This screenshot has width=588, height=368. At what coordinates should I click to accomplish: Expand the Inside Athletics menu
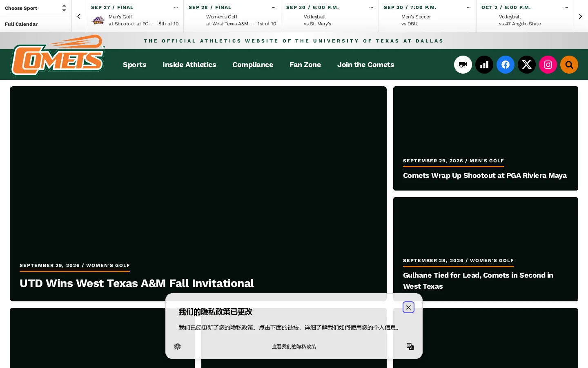pyautogui.click(x=189, y=65)
